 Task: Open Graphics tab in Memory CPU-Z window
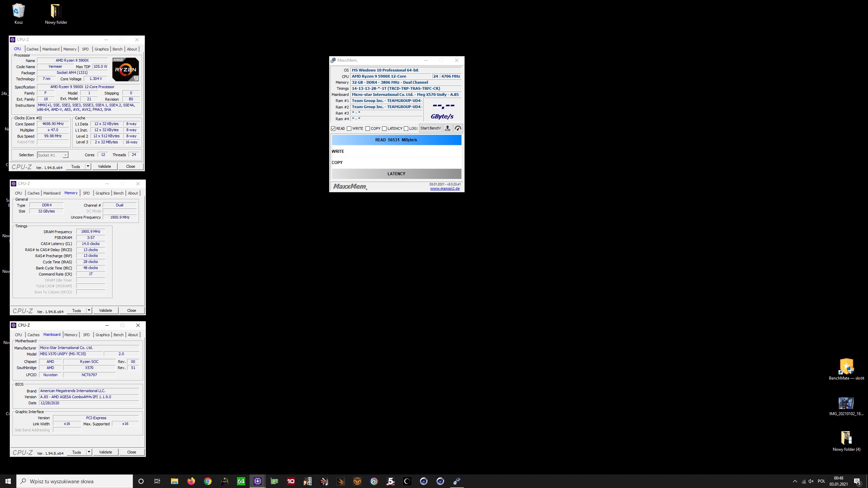pos(102,193)
